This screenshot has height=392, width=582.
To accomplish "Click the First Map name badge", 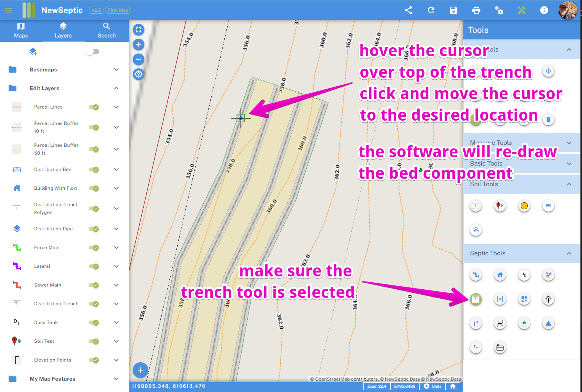I will click(118, 10).
